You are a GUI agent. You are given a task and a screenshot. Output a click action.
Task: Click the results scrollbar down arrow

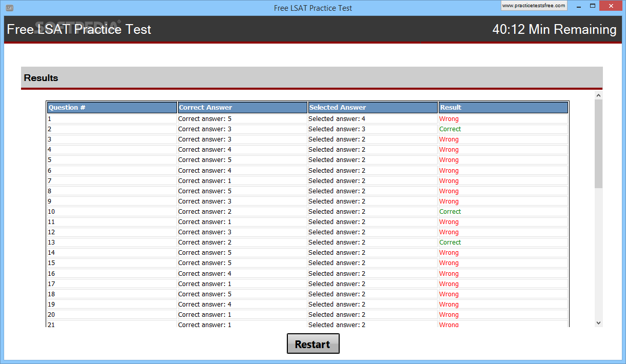point(598,322)
